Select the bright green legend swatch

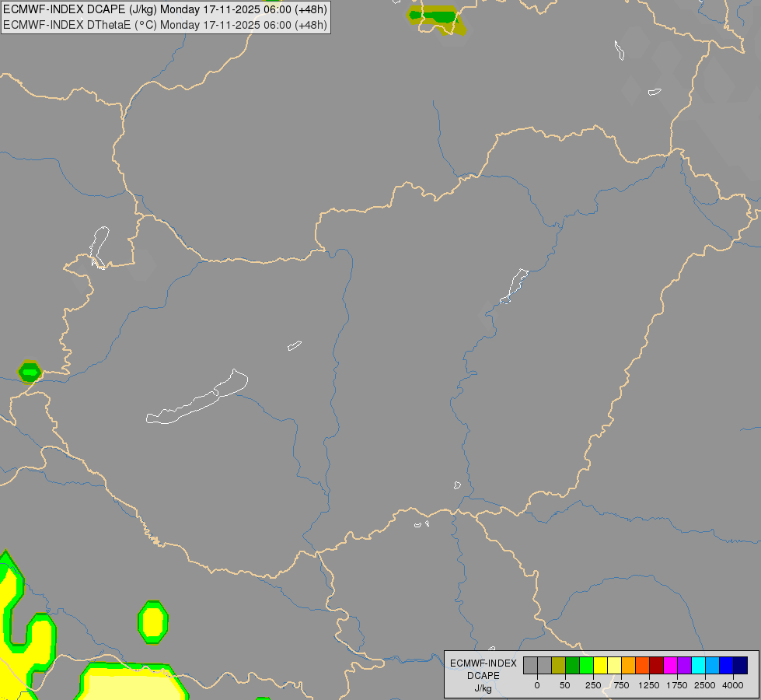586,665
